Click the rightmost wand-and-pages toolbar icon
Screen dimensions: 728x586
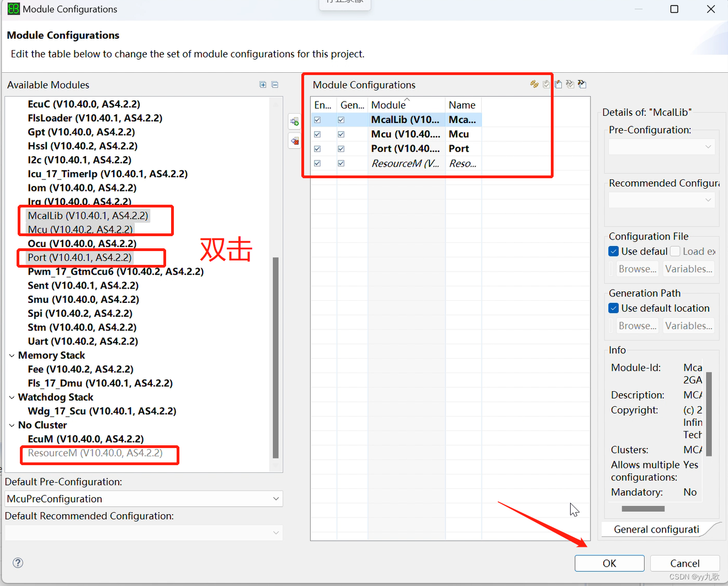coord(582,84)
